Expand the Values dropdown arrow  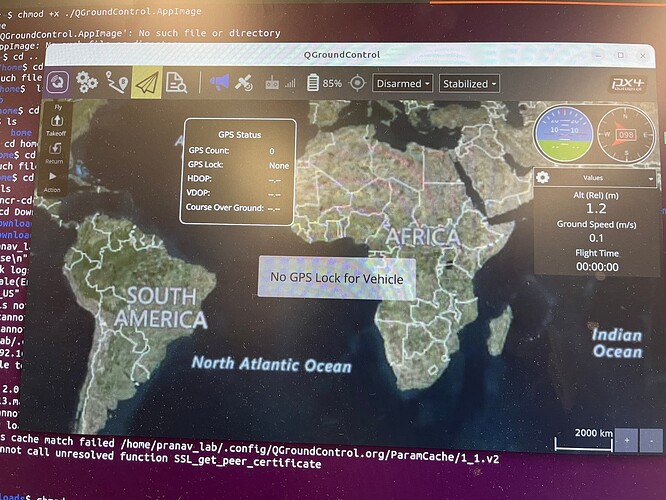[651, 179]
